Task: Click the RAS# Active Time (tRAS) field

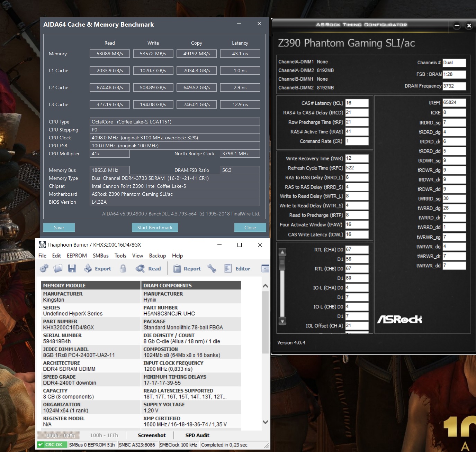Action: 357,131
